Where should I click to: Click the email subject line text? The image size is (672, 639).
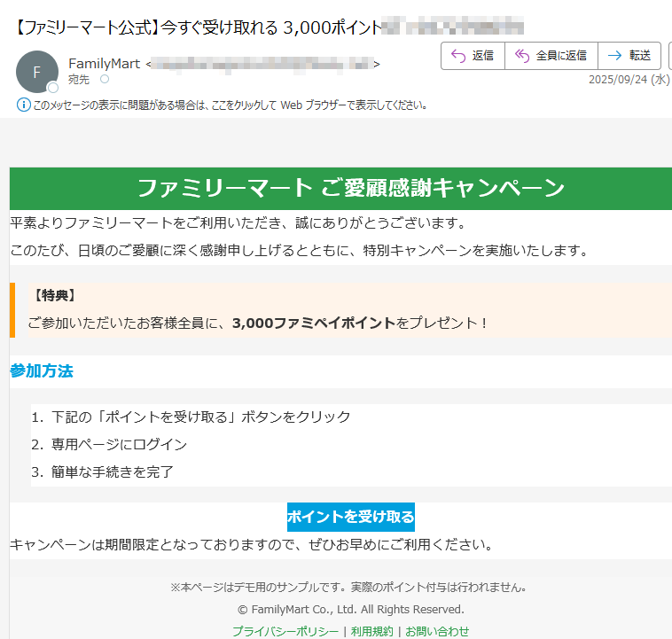pyautogui.click(x=195, y=27)
